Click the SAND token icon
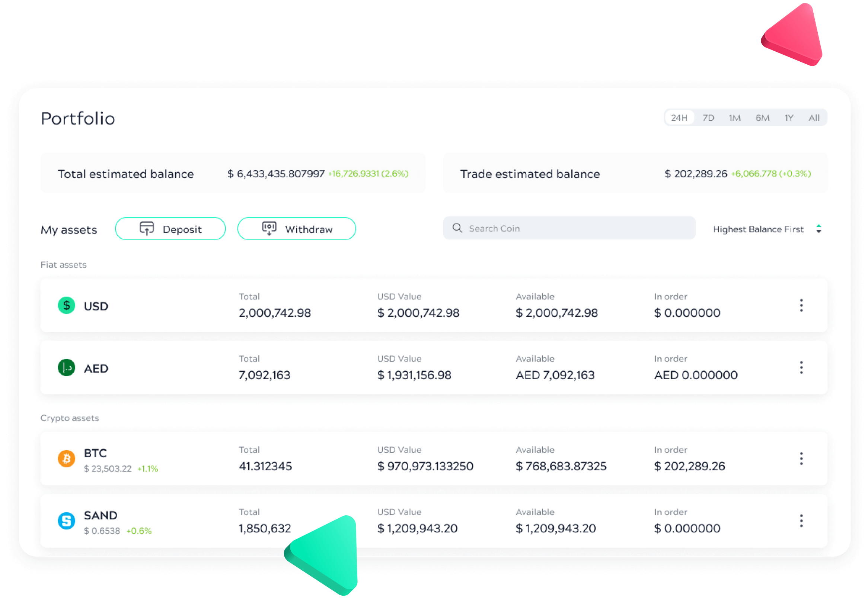Screen dimensions: 868x599 coord(67,521)
